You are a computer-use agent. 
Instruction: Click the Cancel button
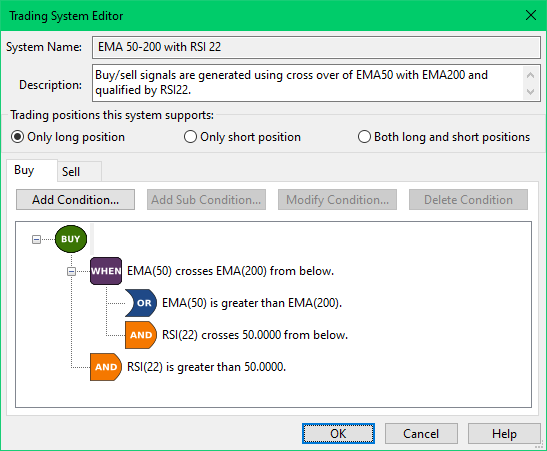pyautogui.click(x=421, y=434)
